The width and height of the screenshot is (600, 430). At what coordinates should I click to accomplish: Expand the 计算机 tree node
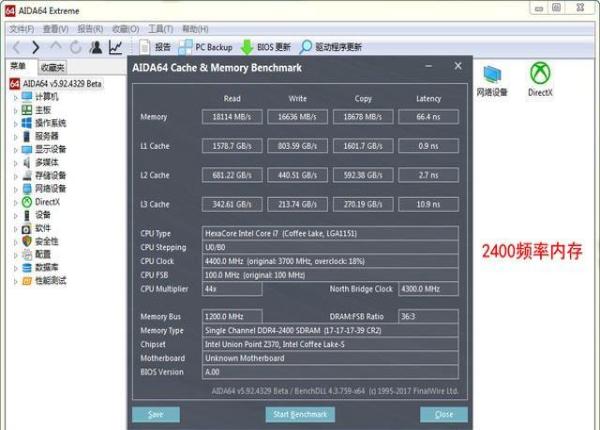(14, 97)
